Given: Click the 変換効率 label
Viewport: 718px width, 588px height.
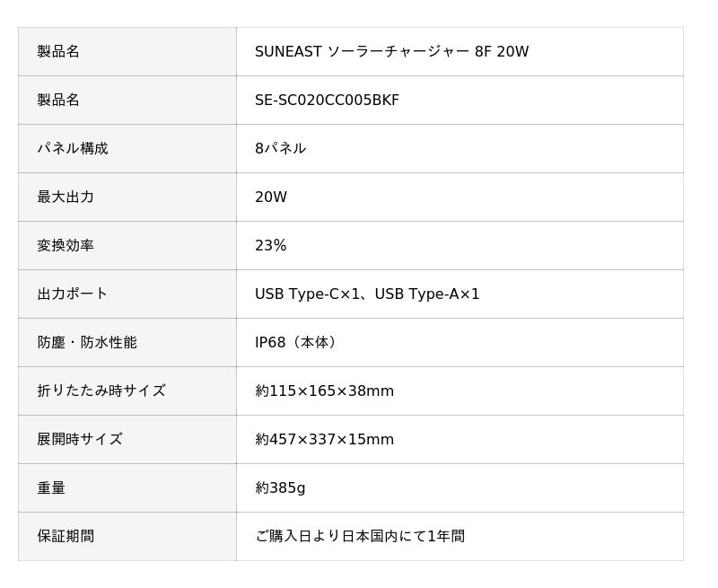Looking at the screenshot, I should pyautogui.click(x=66, y=245).
